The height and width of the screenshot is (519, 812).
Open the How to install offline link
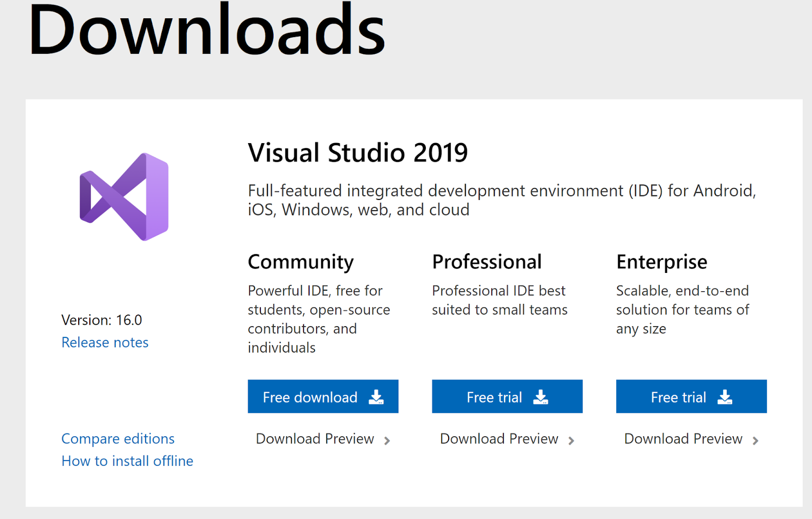click(127, 461)
